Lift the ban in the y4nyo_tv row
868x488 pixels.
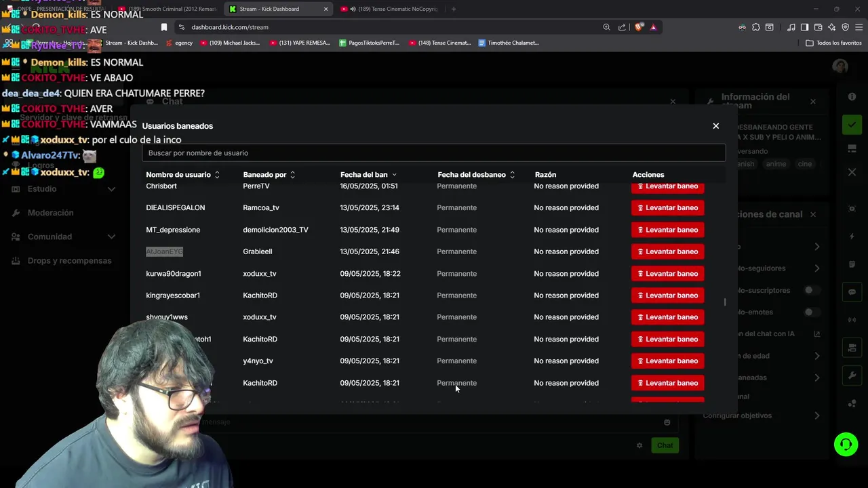click(x=667, y=361)
